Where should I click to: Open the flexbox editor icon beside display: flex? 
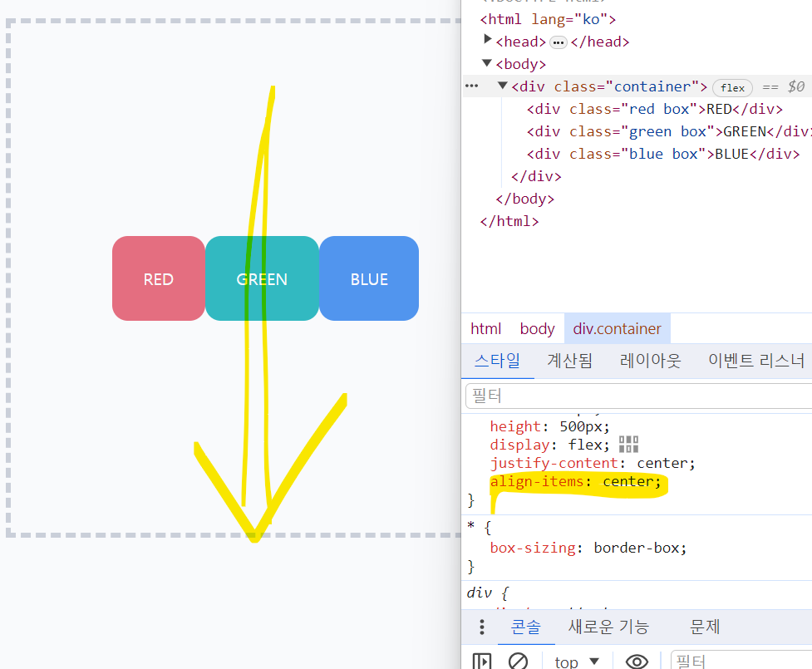[628, 445]
